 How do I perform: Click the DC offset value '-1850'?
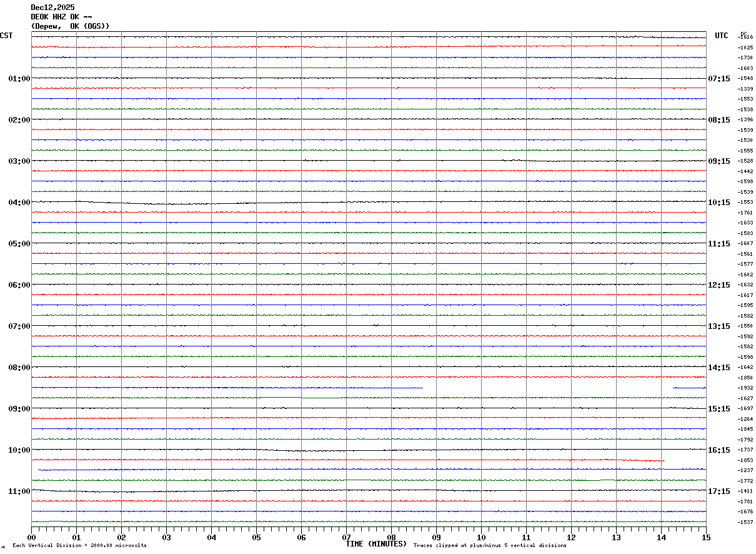(x=745, y=378)
